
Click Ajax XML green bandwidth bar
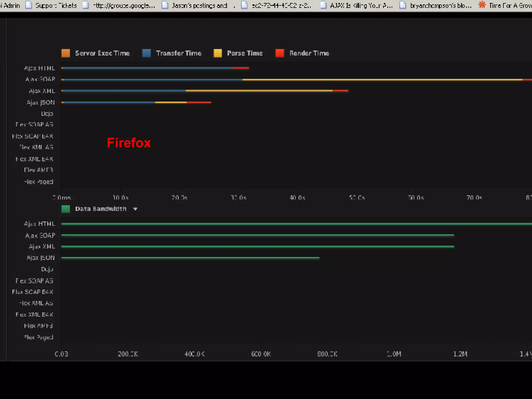coord(258,247)
